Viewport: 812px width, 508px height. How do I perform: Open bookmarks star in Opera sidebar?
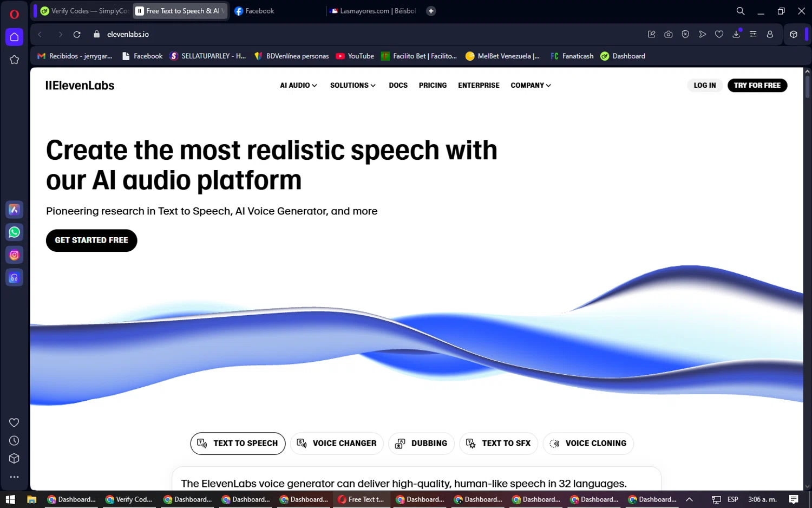(x=15, y=60)
